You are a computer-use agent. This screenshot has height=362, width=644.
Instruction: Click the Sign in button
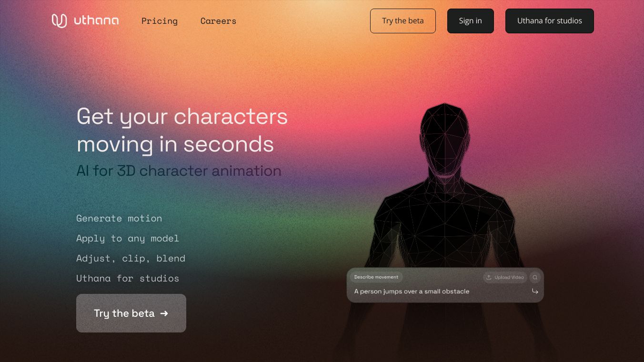(471, 21)
